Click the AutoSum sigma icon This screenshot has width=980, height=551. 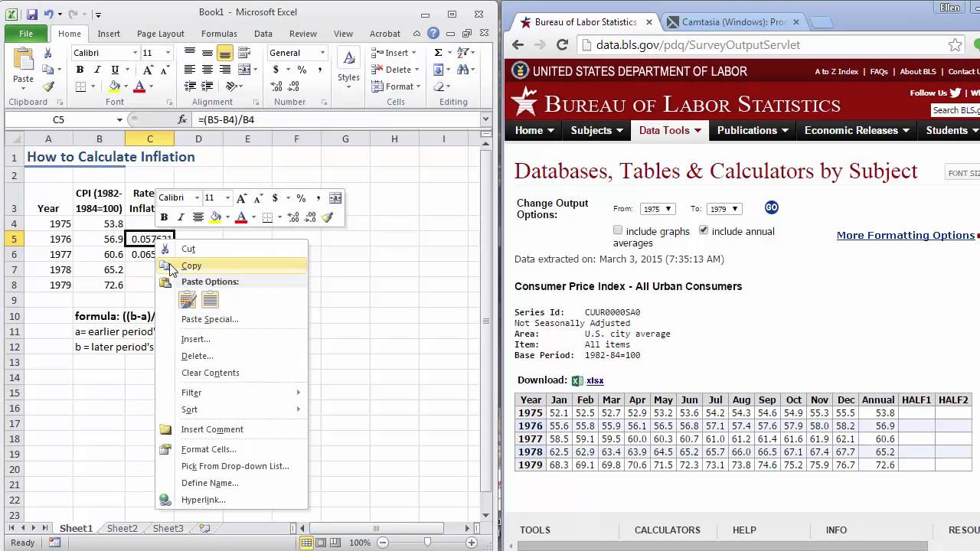pos(438,53)
